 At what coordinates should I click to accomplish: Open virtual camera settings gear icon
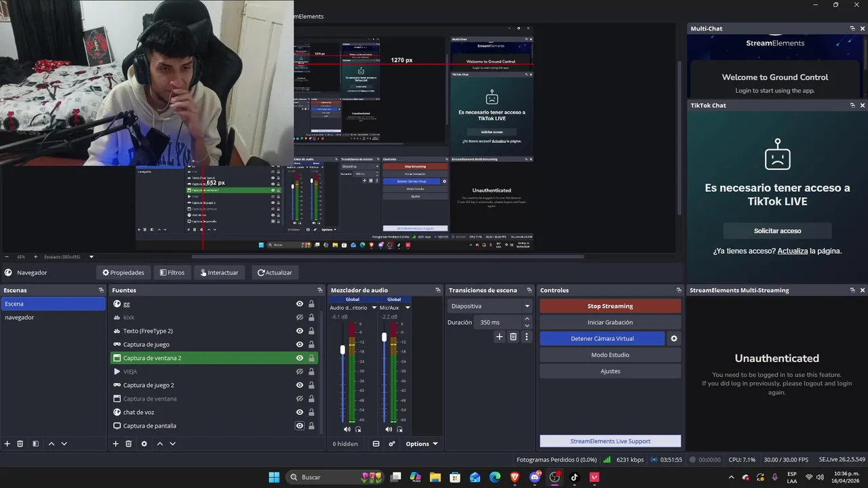pos(674,338)
